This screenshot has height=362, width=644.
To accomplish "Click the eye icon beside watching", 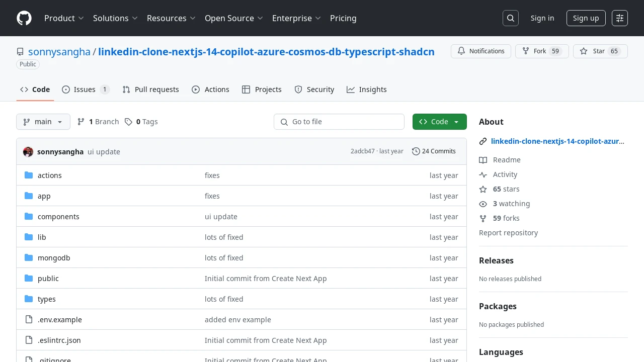I will point(483,204).
